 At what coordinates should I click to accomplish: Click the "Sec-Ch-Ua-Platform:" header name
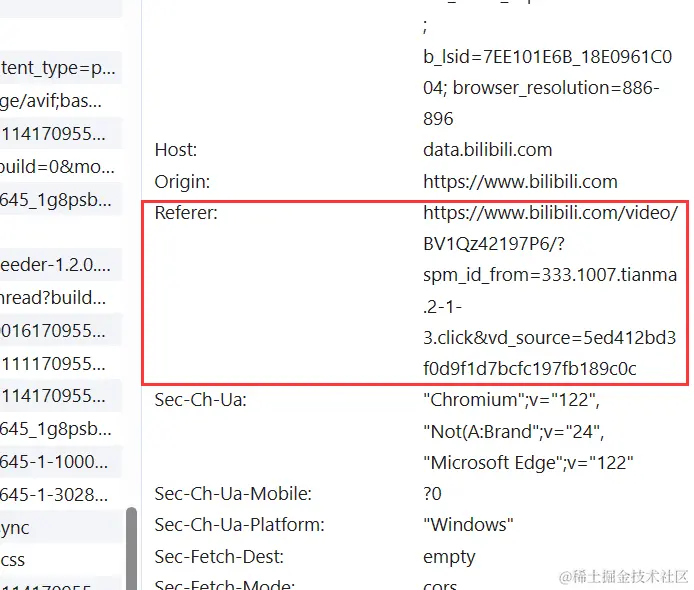click(x=239, y=525)
